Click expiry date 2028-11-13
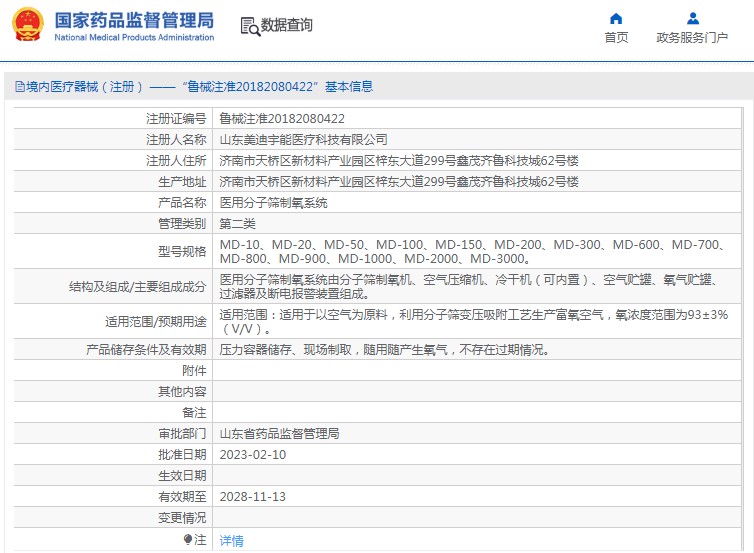This screenshot has height=553, width=754. 253,497
